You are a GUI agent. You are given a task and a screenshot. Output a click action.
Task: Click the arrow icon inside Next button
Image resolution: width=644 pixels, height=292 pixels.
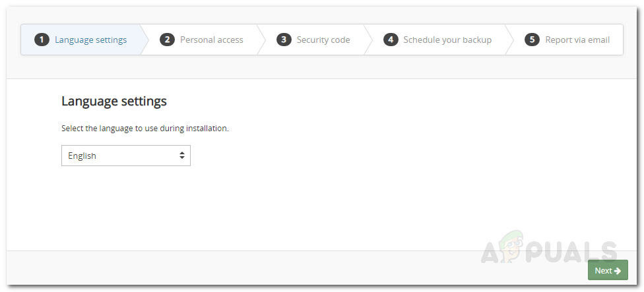[617, 270]
